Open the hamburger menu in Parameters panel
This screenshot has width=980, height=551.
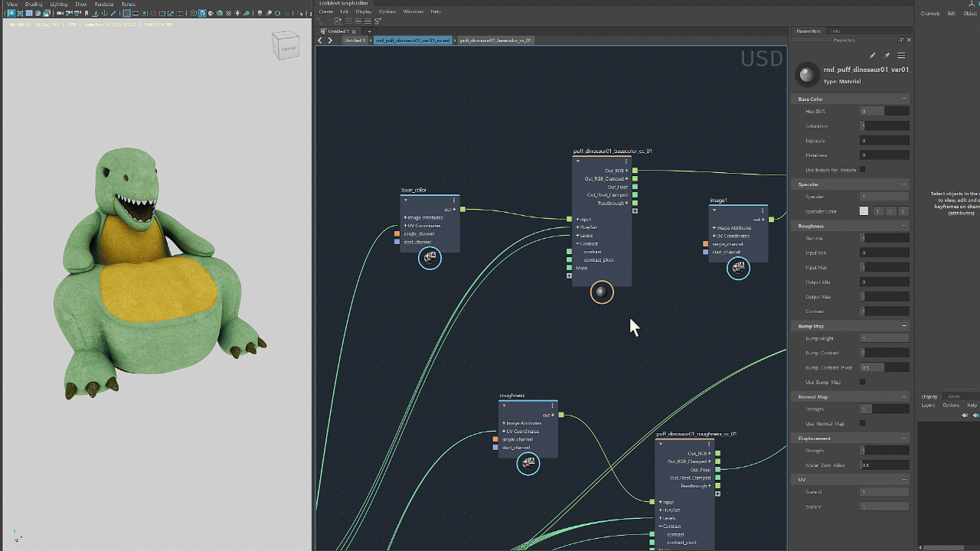point(901,56)
